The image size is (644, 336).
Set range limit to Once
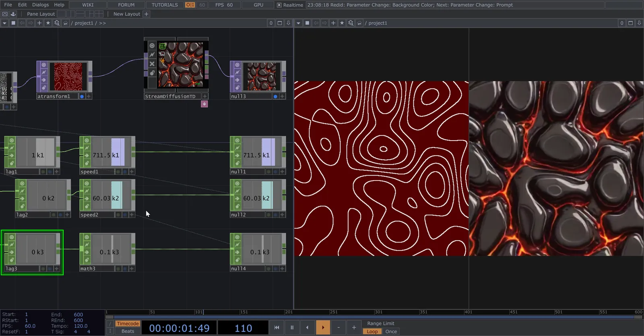point(391,332)
